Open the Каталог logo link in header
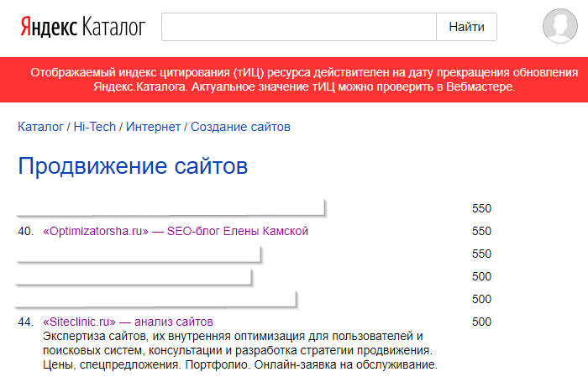The image size is (588, 377). (113, 27)
